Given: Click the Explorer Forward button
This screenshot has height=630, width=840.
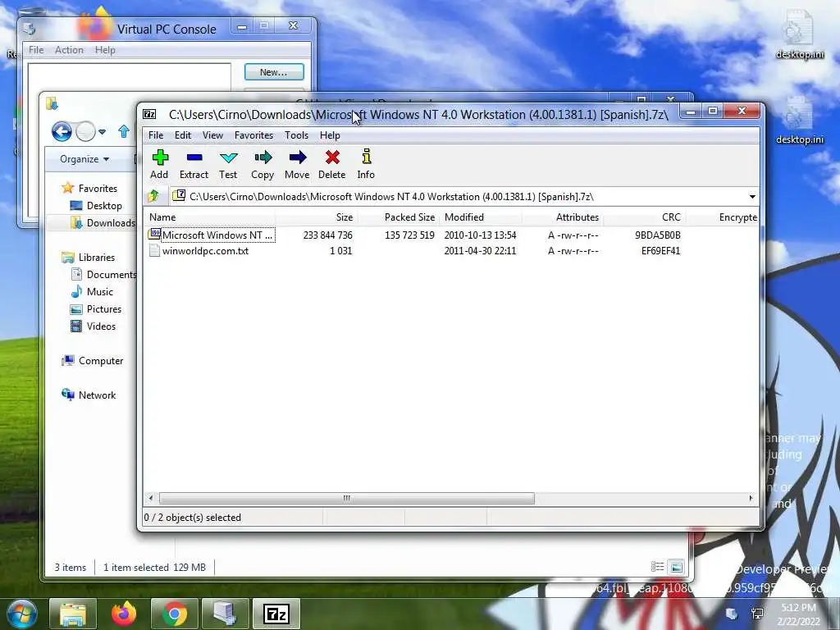Looking at the screenshot, I should point(85,131).
